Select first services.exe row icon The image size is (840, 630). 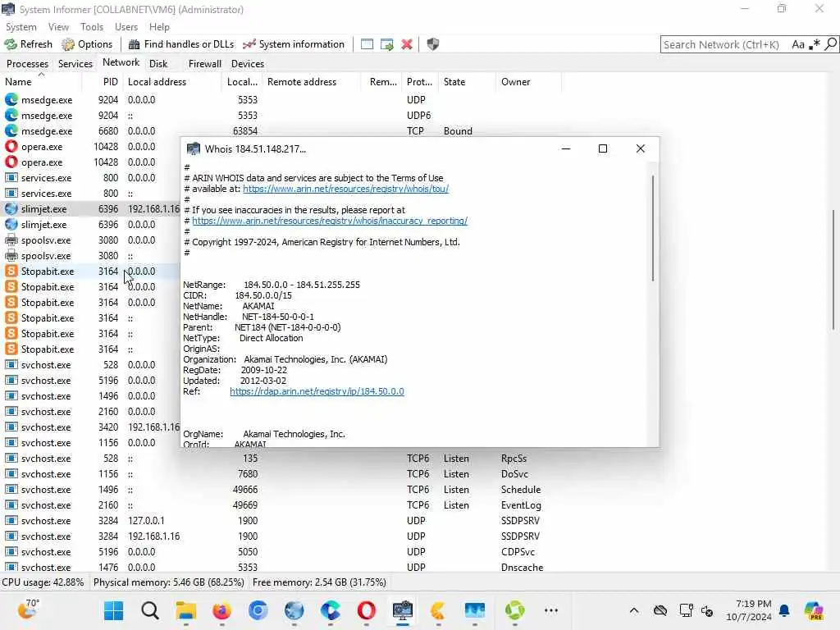(x=11, y=178)
